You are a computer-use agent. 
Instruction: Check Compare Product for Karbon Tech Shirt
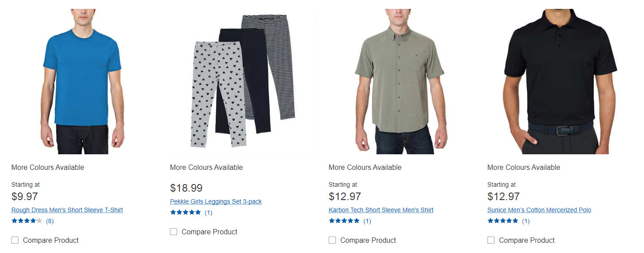click(332, 240)
